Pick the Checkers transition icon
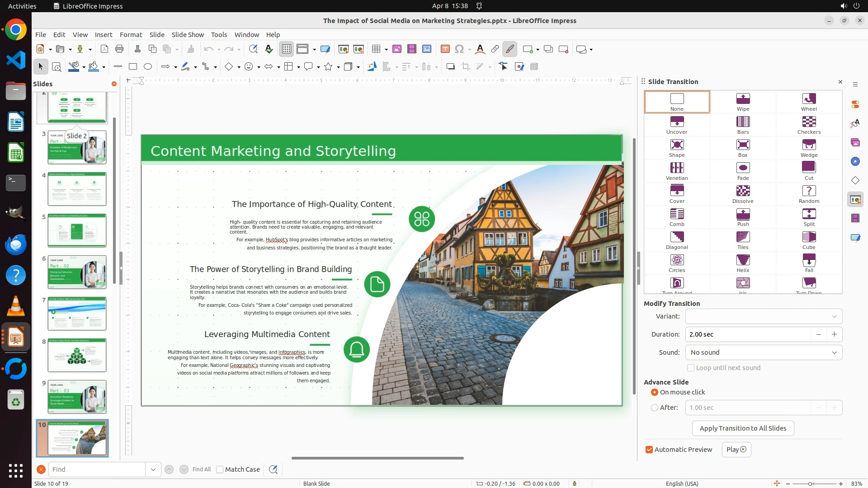 (809, 125)
